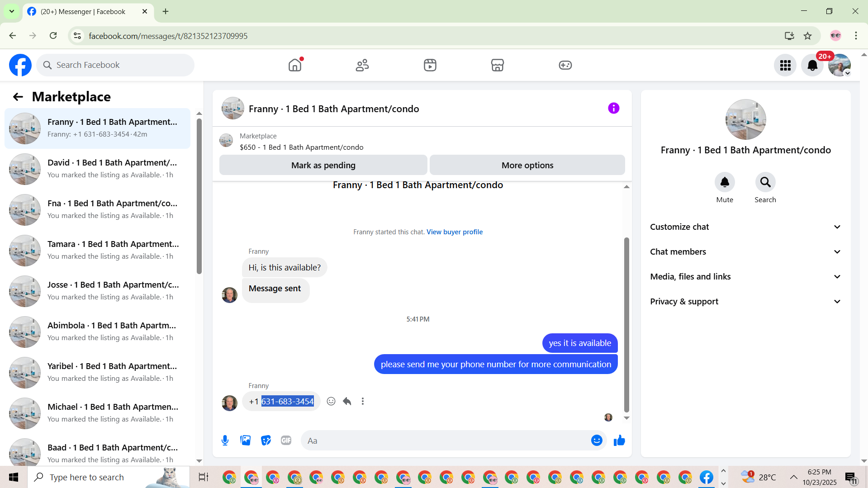Choose a sticker icon

point(266,441)
